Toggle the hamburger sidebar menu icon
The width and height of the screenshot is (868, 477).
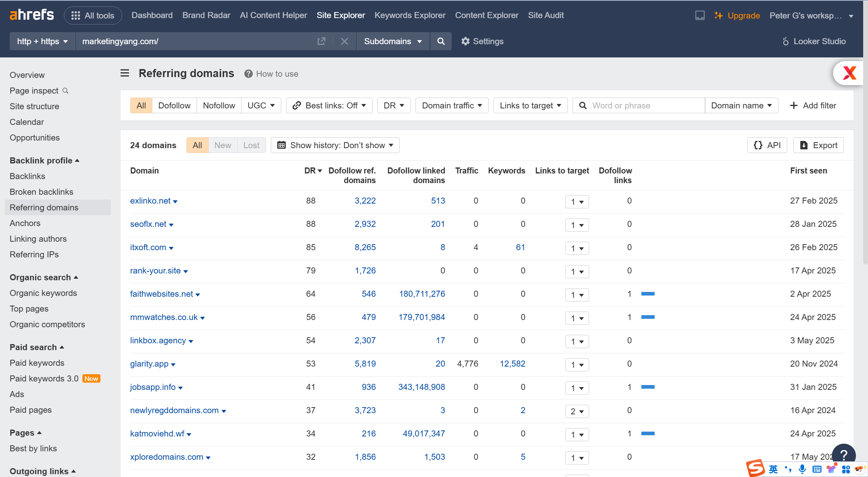pos(125,73)
